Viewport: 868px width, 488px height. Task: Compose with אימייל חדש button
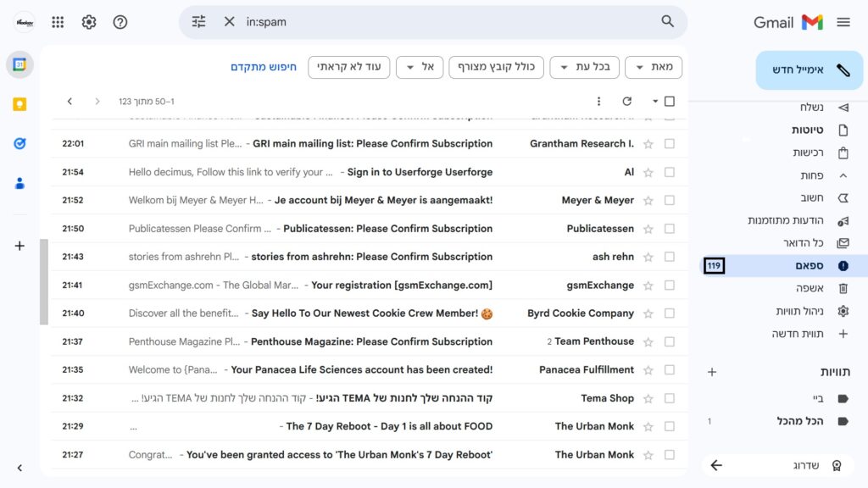810,70
